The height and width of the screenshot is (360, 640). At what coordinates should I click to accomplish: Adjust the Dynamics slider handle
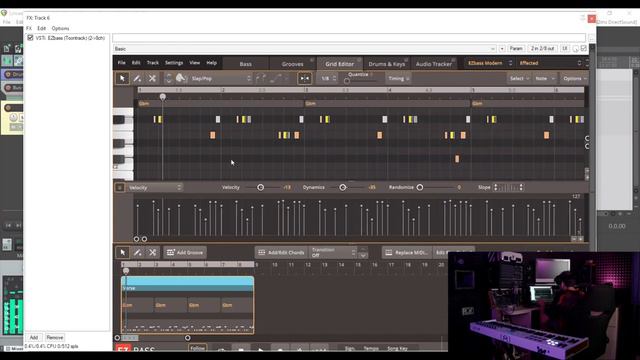click(342, 187)
